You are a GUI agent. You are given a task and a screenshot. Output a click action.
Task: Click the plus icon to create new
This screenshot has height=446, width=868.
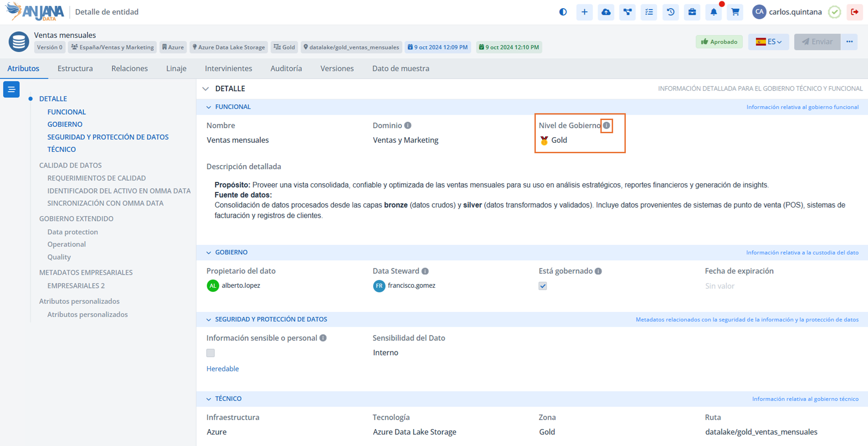(584, 12)
